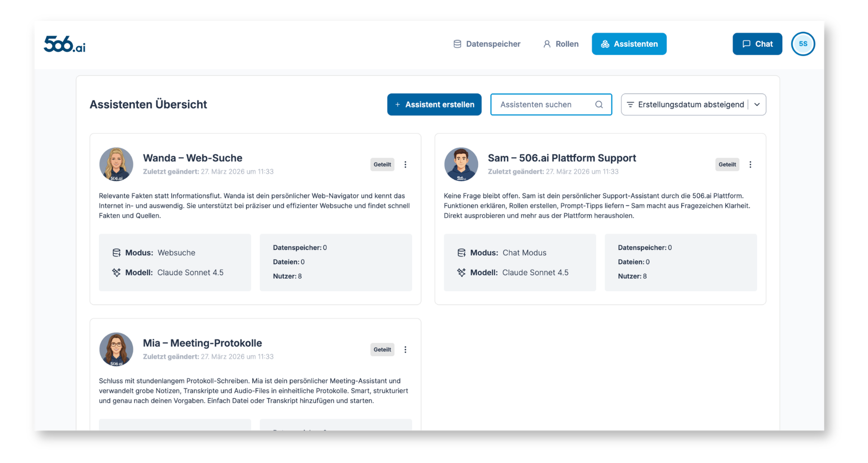Click the 'Assistenten Übersicht' heading
The width and height of the screenshot is (868, 463).
148,105
